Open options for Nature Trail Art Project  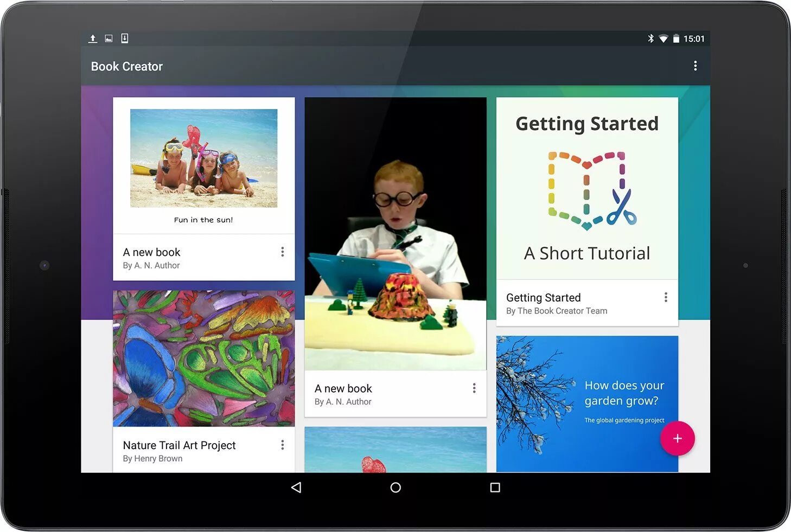click(282, 445)
